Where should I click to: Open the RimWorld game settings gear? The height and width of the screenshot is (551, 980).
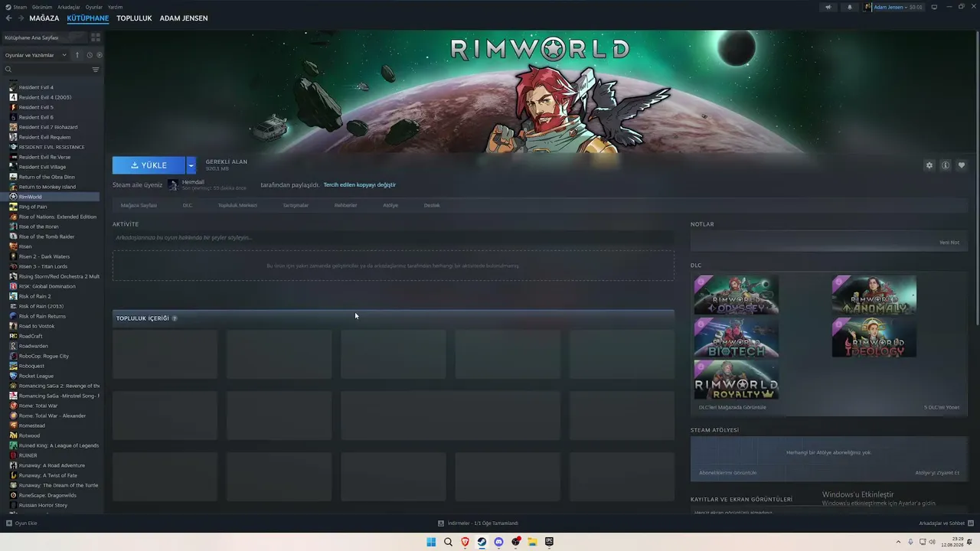click(x=929, y=165)
